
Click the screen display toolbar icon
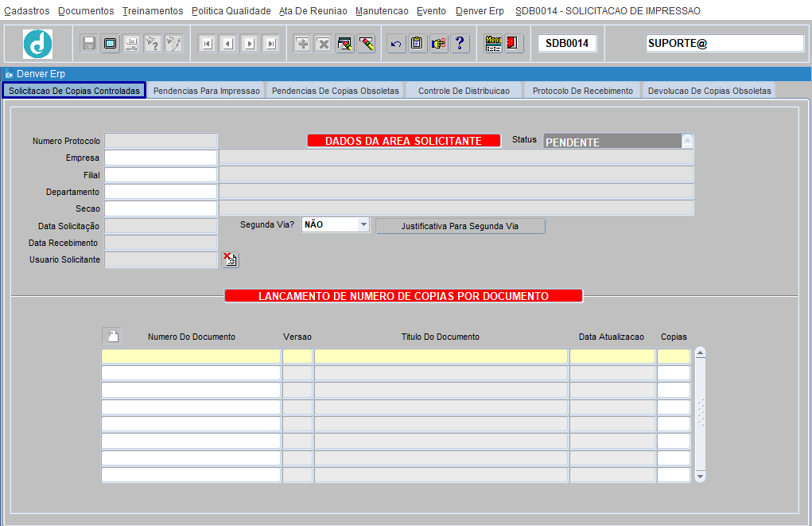tap(111, 44)
